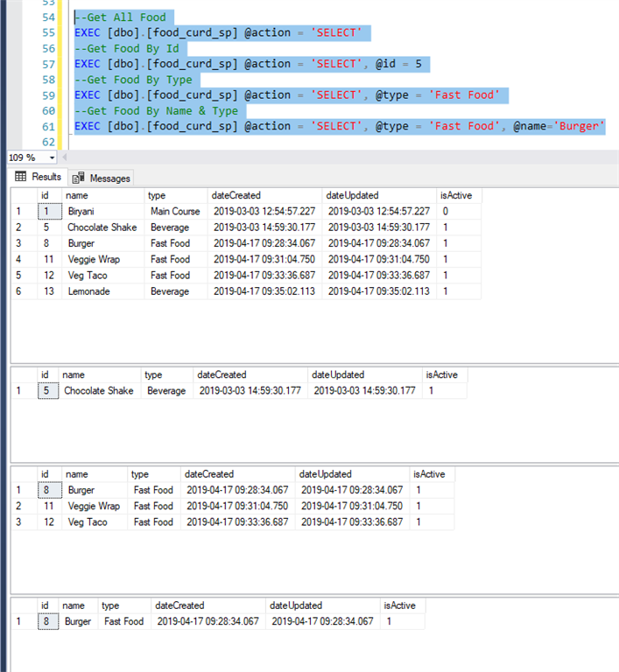Select the Lemonade name cell
Viewport: 619px width, 672px height.
(x=103, y=291)
